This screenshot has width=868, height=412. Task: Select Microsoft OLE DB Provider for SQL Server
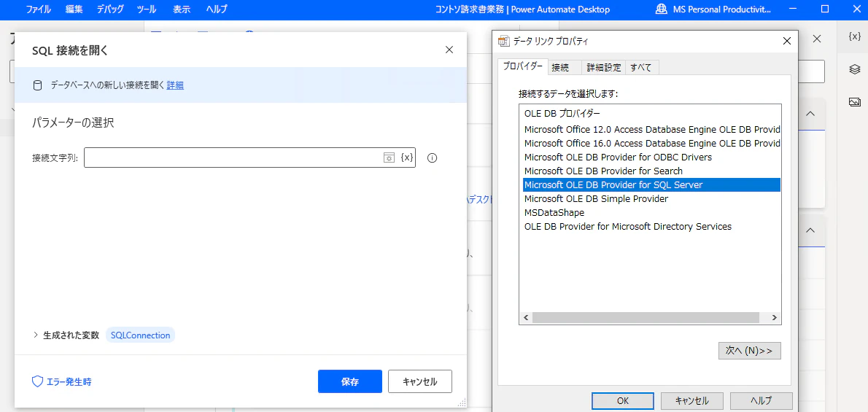tap(651, 185)
